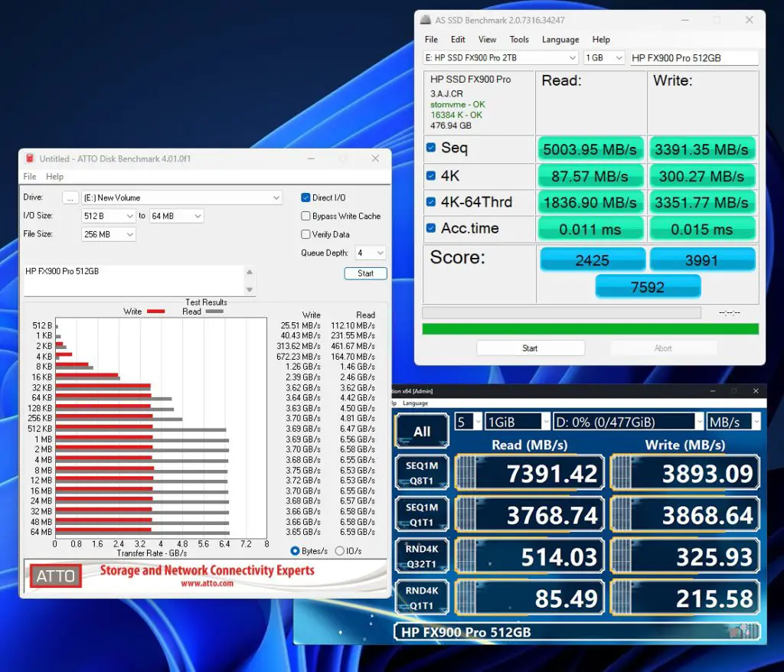Open AS SSD Tools menu

(x=519, y=40)
